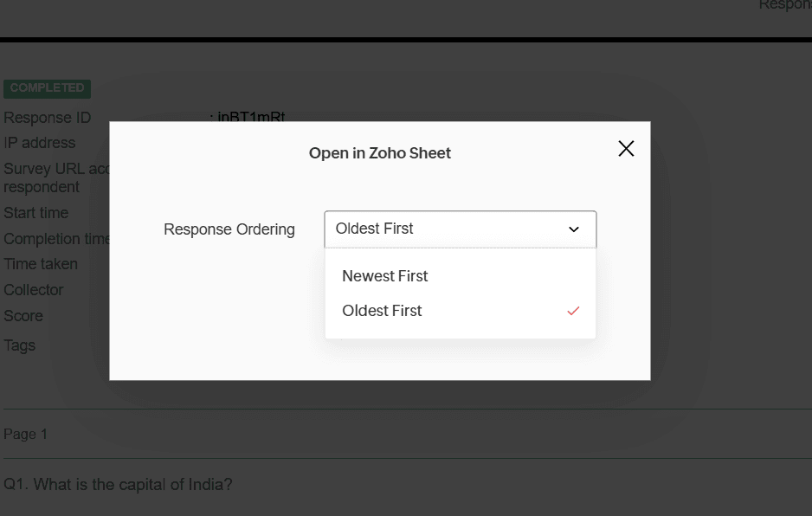Screen dimensions: 812x516
Task: Click the Response ID field label
Action: pyautogui.click(x=48, y=118)
